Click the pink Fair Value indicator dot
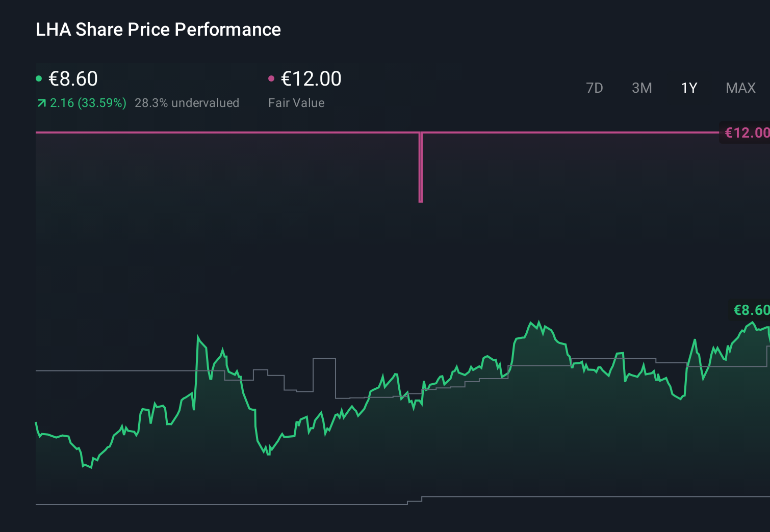The width and height of the screenshot is (770, 532). pyautogui.click(x=272, y=78)
